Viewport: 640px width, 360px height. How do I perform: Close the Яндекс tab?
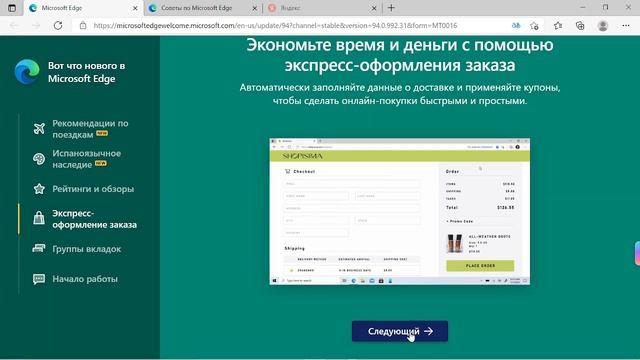tap(373, 8)
